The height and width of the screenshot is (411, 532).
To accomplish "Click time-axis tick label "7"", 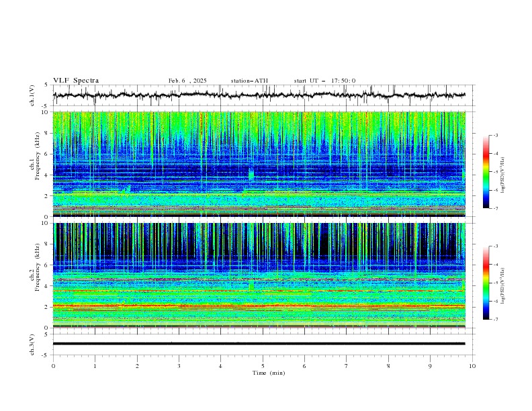I will tap(347, 366).
